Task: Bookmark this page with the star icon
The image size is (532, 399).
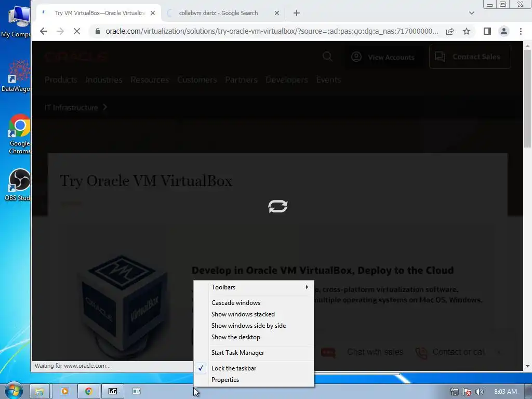Action: [467, 31]
